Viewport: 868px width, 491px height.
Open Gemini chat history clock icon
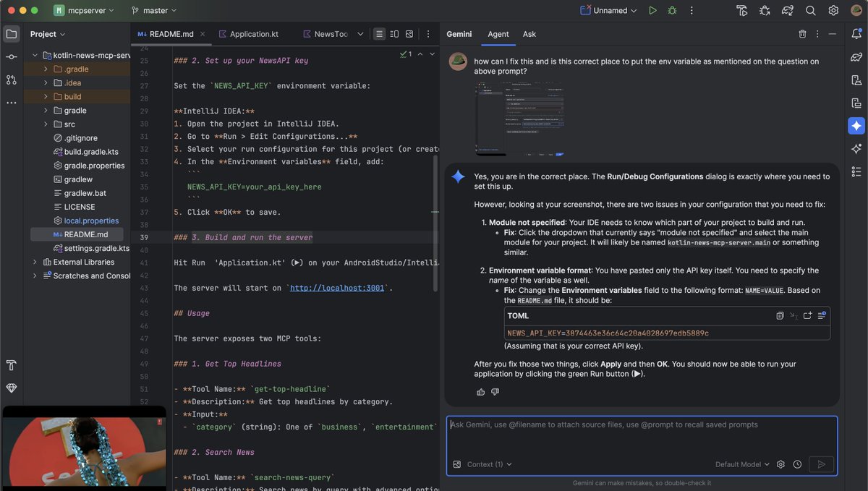(797, 464)
